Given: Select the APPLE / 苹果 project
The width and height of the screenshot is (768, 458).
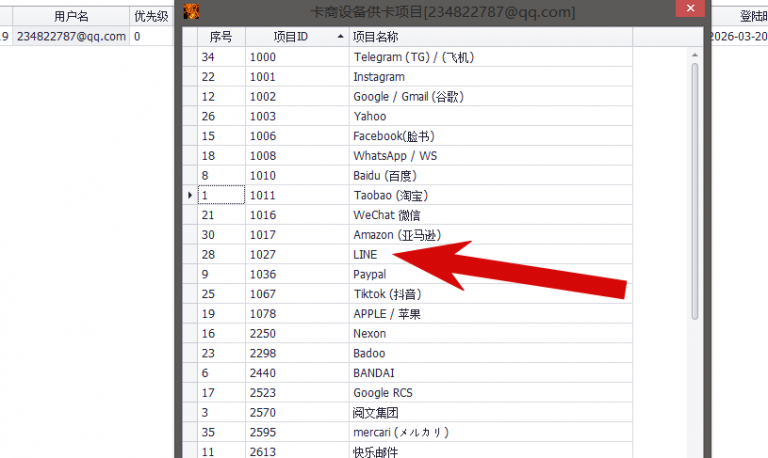Looking at the screenshot, I should [387, 313].
